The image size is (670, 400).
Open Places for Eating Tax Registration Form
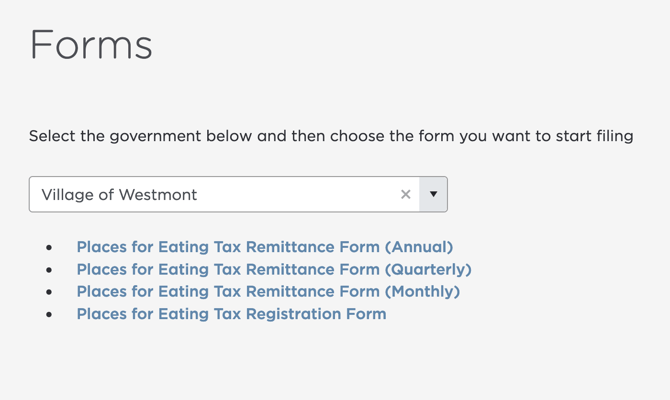(x=231, y=314)
